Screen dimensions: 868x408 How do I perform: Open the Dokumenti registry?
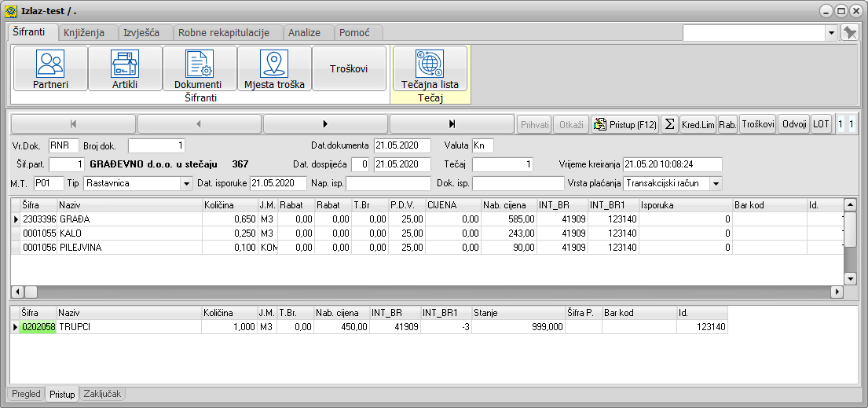(200, 68)
